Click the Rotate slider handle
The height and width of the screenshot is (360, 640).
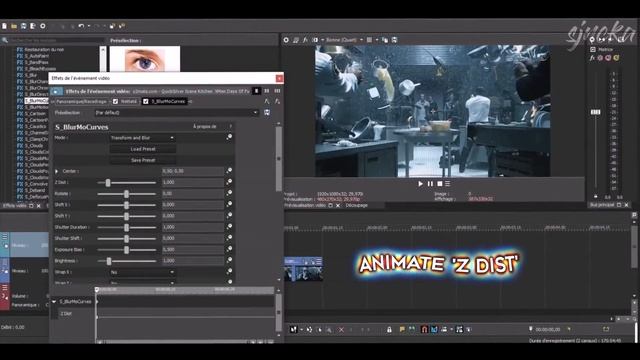[x=127, y=194]
